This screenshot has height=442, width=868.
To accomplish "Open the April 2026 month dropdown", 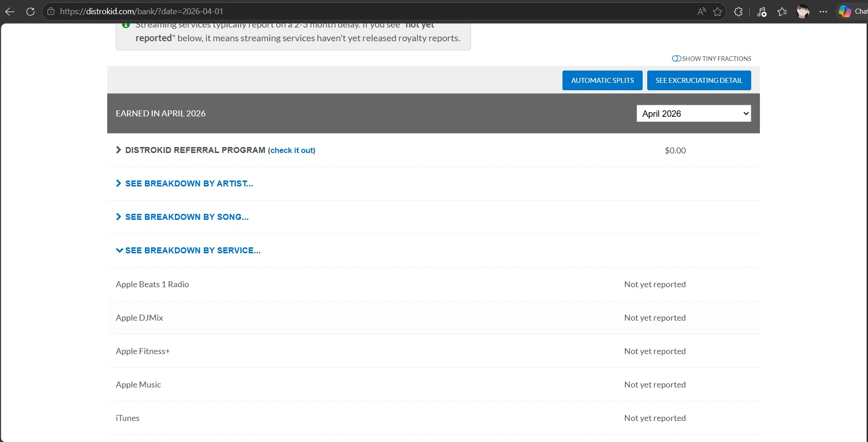I will (x=693, y=114).
